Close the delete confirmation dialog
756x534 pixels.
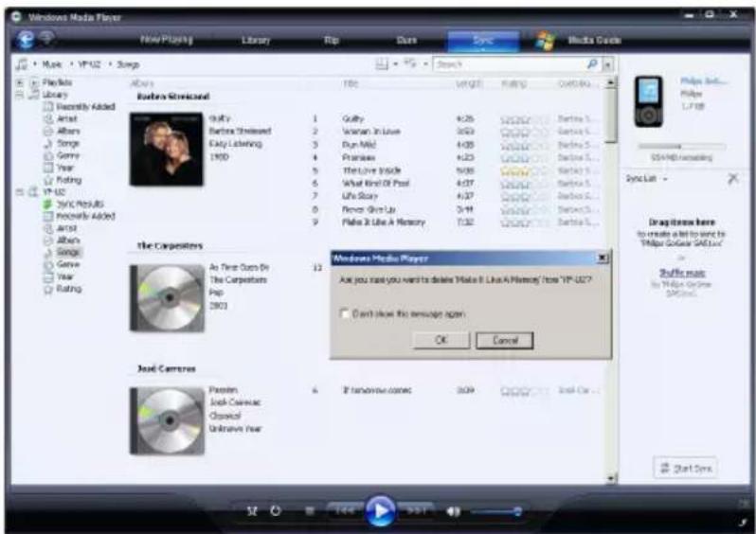point(603,258)
